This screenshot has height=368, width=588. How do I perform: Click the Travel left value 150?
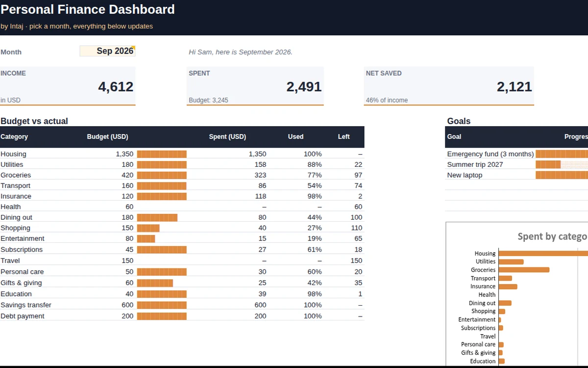[x=357, y=261]
